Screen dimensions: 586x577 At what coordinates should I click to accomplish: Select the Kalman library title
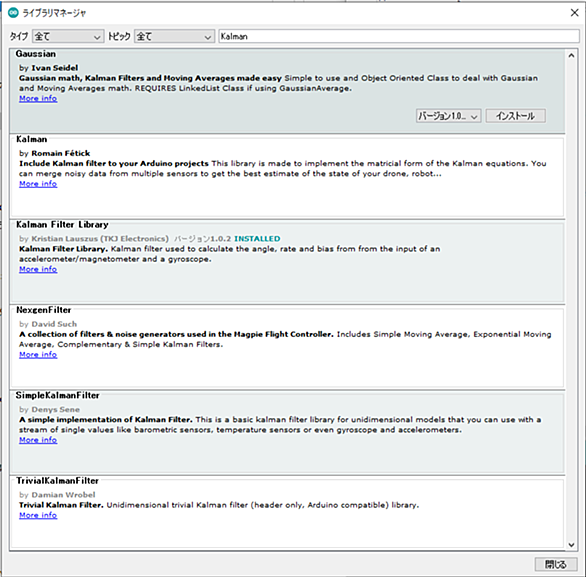tap(31, 139)
